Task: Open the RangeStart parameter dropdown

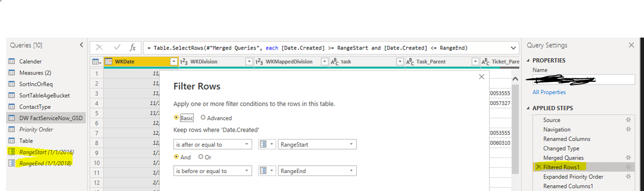Action: (317, 145)
